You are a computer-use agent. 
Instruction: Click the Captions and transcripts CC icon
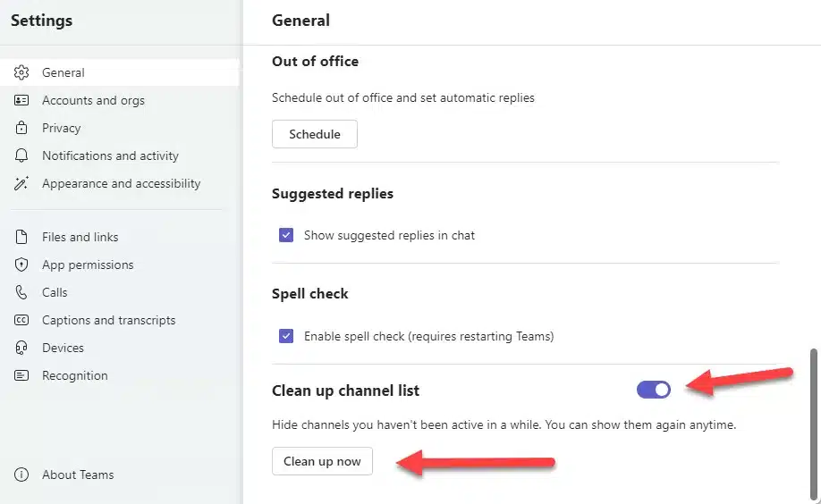22,320
